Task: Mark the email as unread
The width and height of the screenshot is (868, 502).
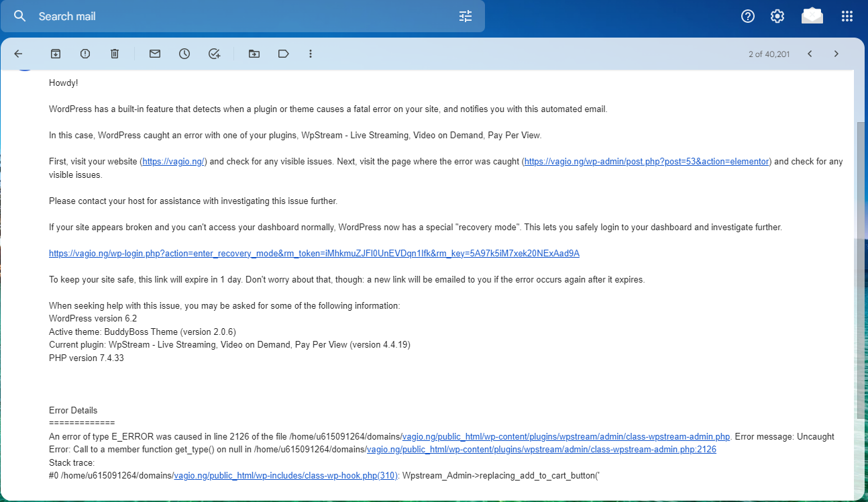Action: (154, 53)
